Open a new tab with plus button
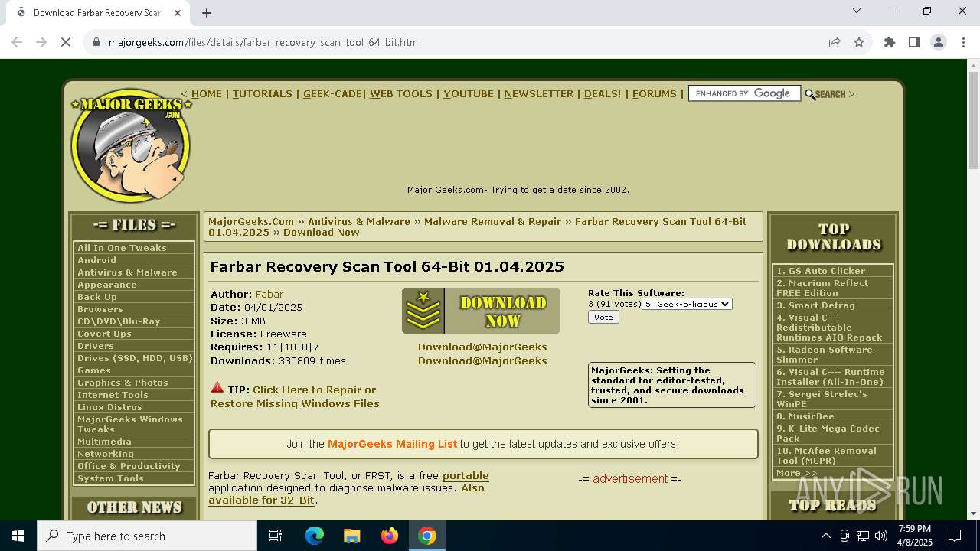The width and height of the screenshot is (980, 551). (207, 13)
